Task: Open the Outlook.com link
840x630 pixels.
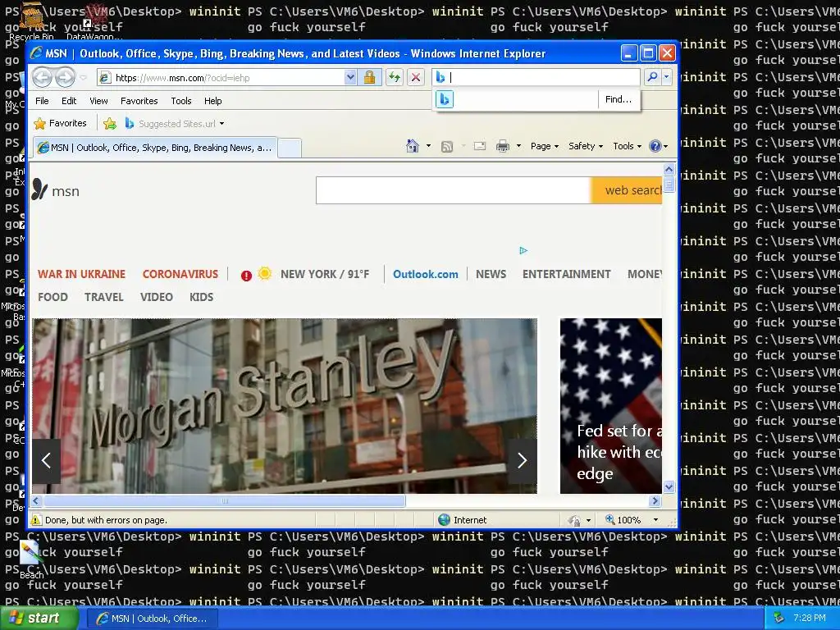Action: (x=426, y=274)
